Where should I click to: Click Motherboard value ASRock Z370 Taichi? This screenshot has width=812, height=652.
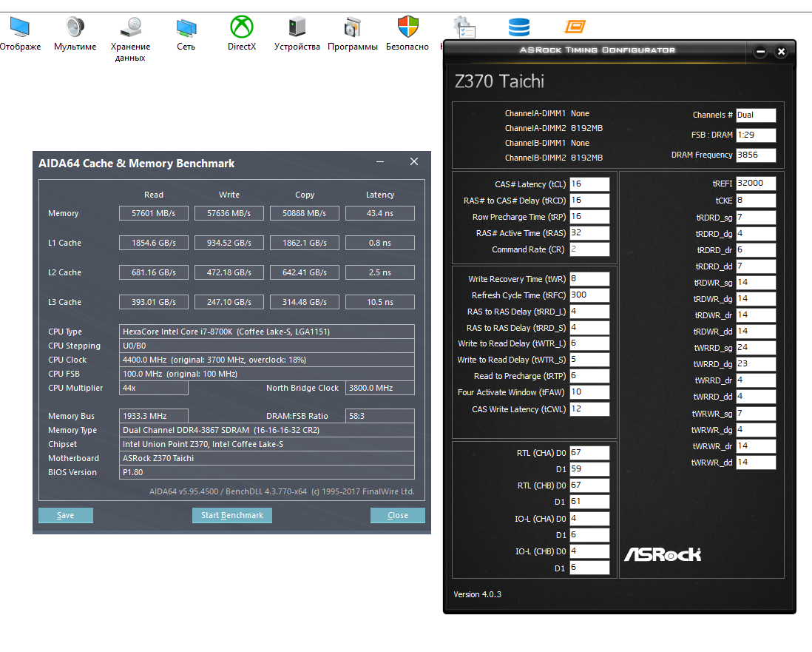(267, 458)
